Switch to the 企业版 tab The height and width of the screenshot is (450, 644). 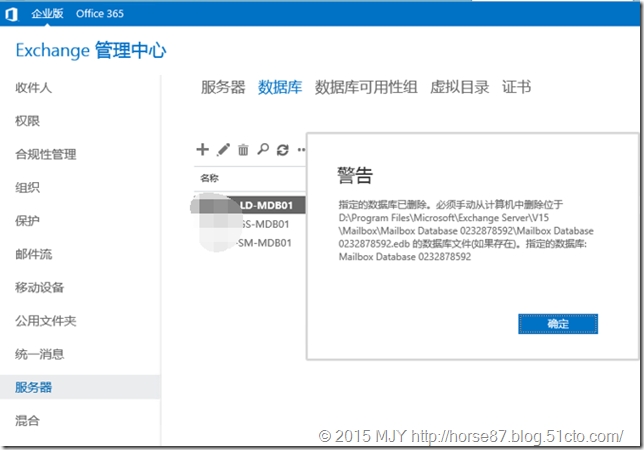tap(47, 13)
